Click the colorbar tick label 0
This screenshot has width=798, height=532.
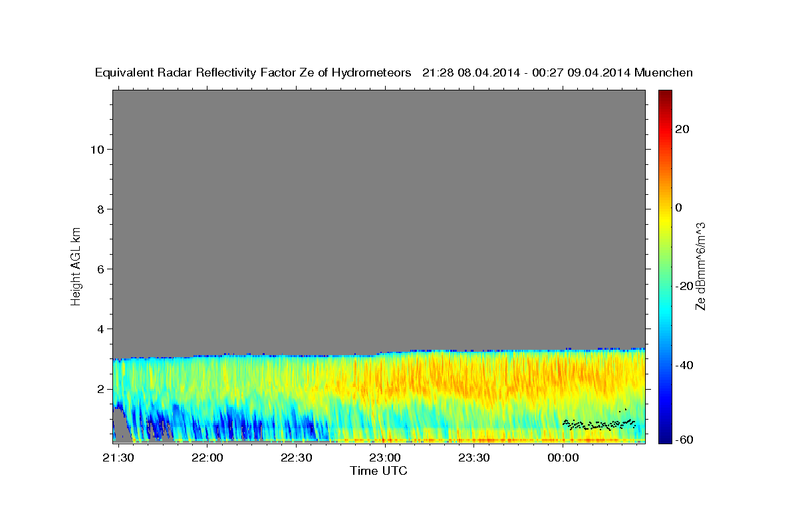(x=679, y=207)
